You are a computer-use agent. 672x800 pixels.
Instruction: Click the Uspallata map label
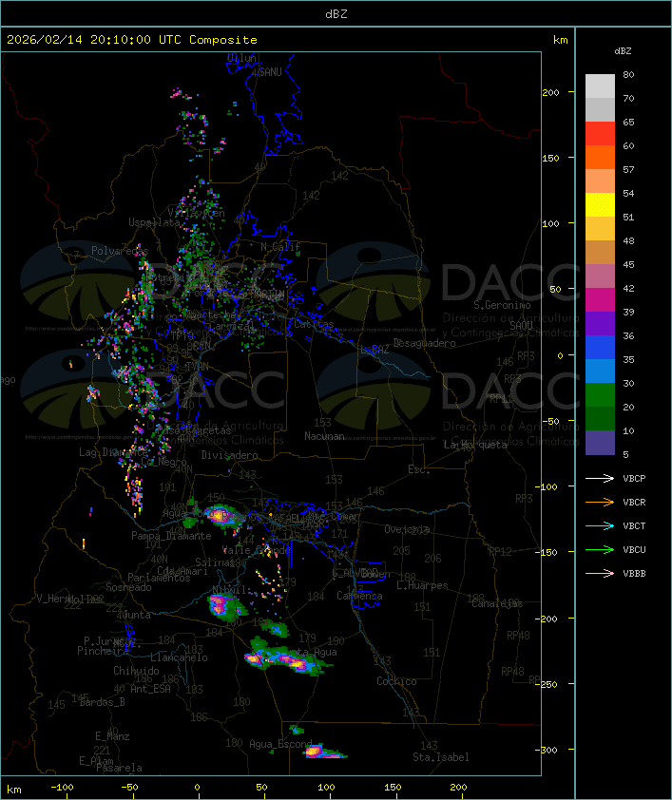(154, 222)
